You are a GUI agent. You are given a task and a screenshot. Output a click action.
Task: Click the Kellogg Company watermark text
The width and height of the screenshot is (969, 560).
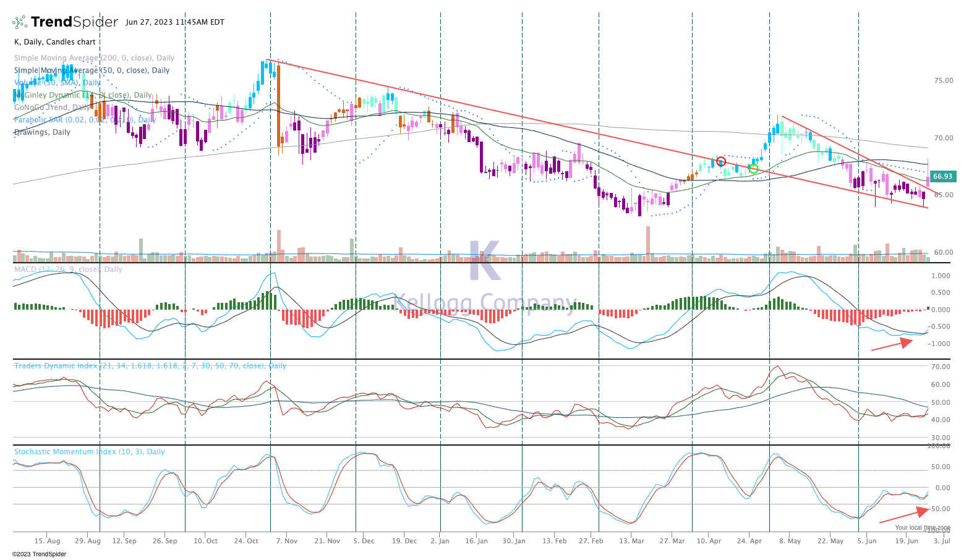pos(484,303)
